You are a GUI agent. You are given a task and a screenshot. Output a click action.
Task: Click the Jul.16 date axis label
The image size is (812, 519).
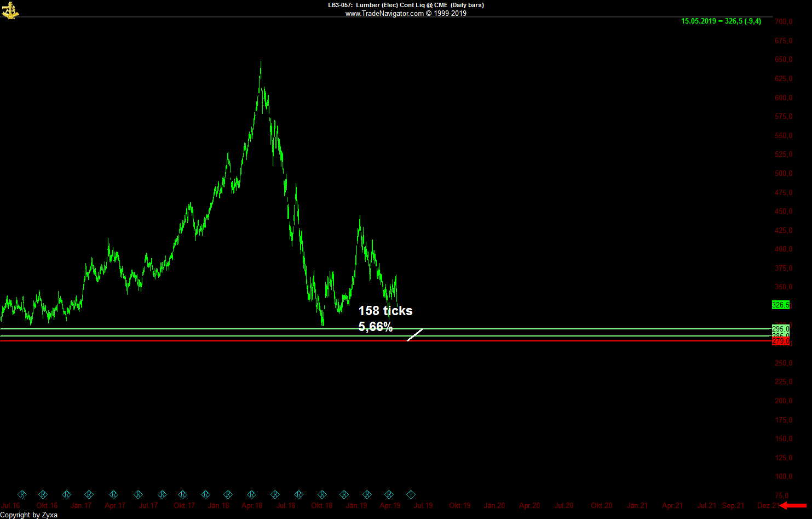coord(11,505)
